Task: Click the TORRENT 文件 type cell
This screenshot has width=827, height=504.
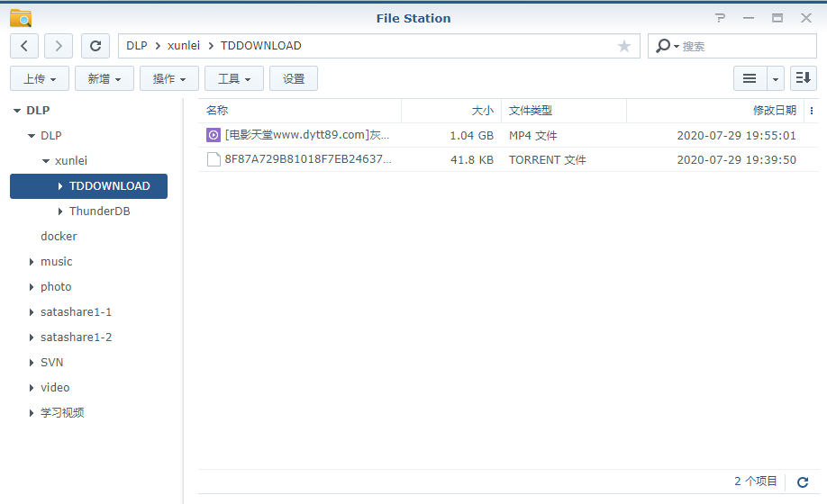Action: tap(548, 159)
